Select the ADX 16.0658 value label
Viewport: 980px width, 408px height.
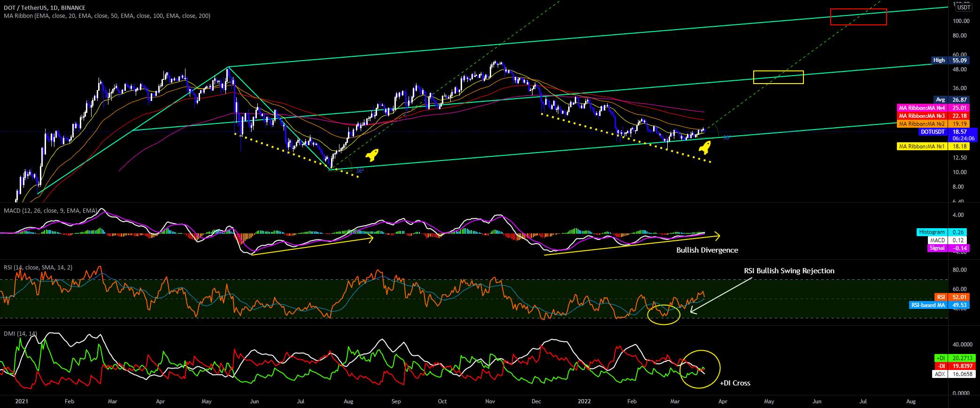[954, 374]
